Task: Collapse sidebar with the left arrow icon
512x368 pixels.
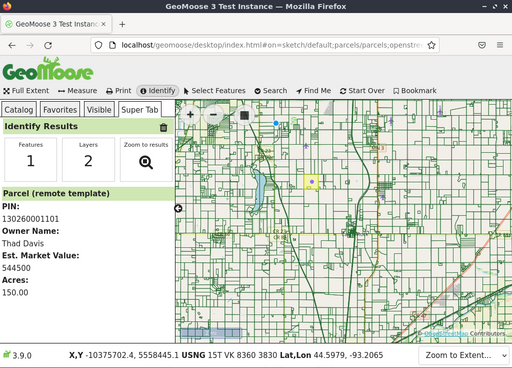Action: pos(178,208)
